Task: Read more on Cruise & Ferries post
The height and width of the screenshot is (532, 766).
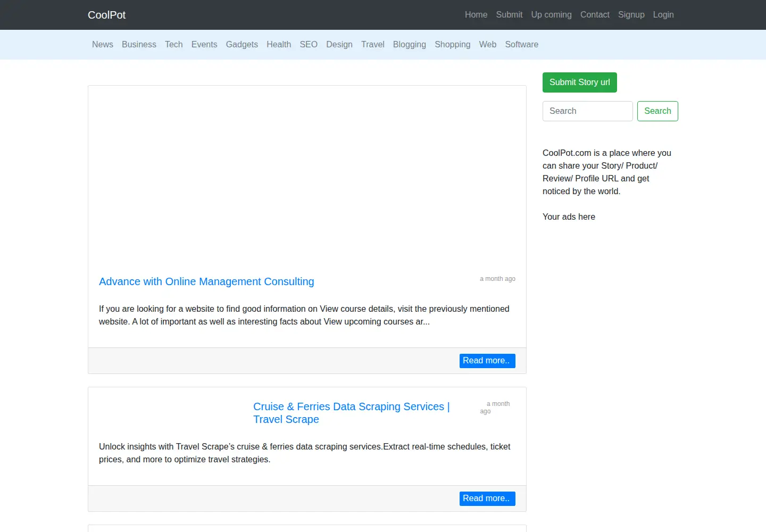Action: 487,498
